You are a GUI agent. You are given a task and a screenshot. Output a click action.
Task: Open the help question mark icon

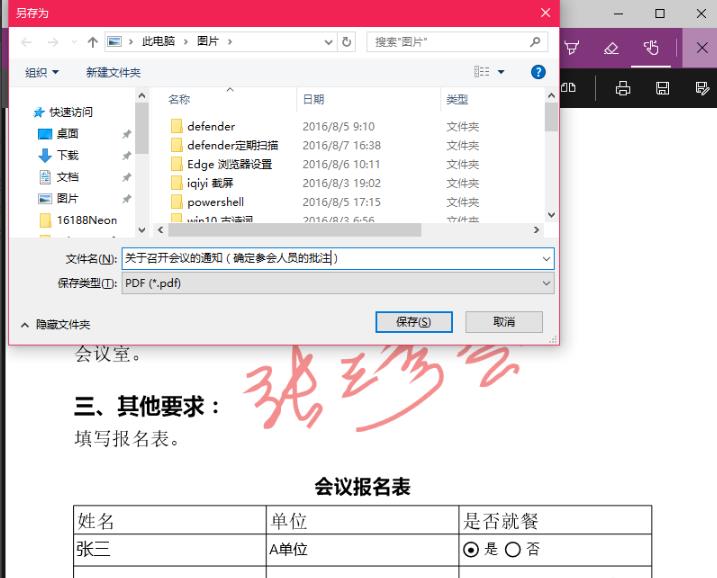click(x=538, y=72)
